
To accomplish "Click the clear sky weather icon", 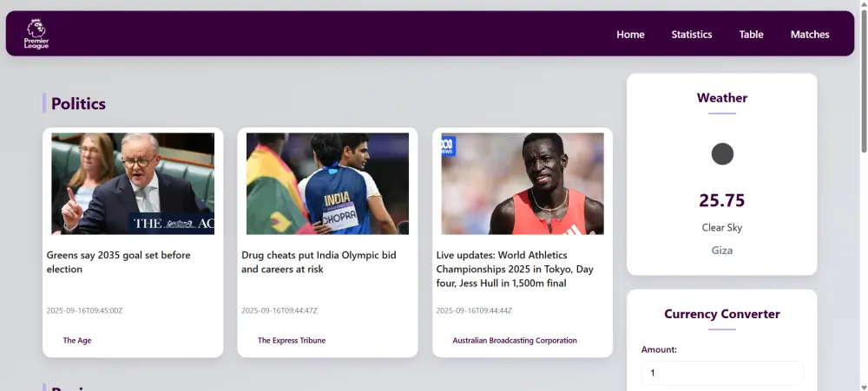I will point(722,153).
